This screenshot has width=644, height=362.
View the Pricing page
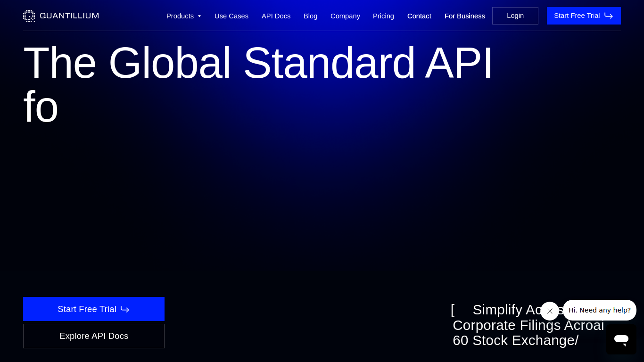pyautogui.click(x=383, y=16)
